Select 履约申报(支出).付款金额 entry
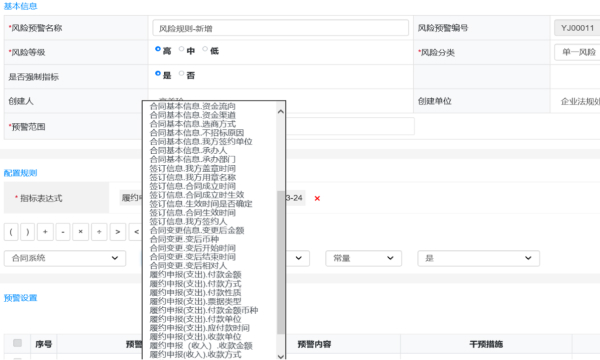The width and height of the screenshot is (600, 360). [195, 275]
